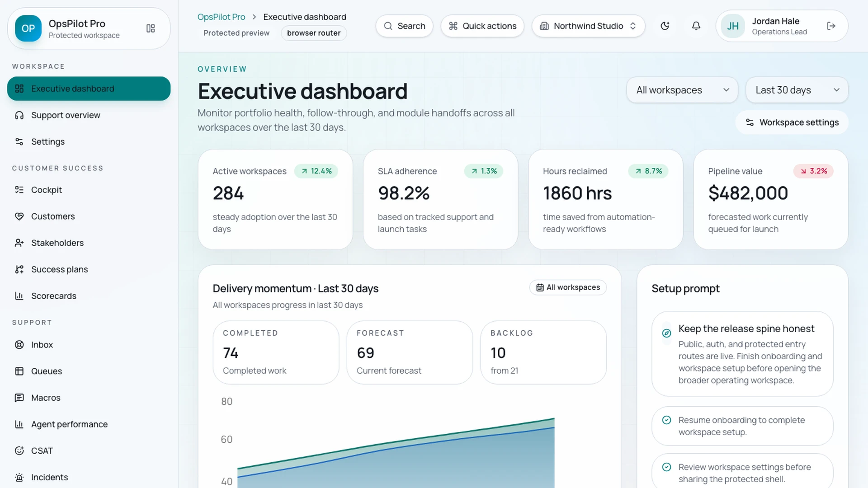Click the 98.2% SLA adherence value
Viewport: 868px width, 488px height.
[x=404, y=193]
